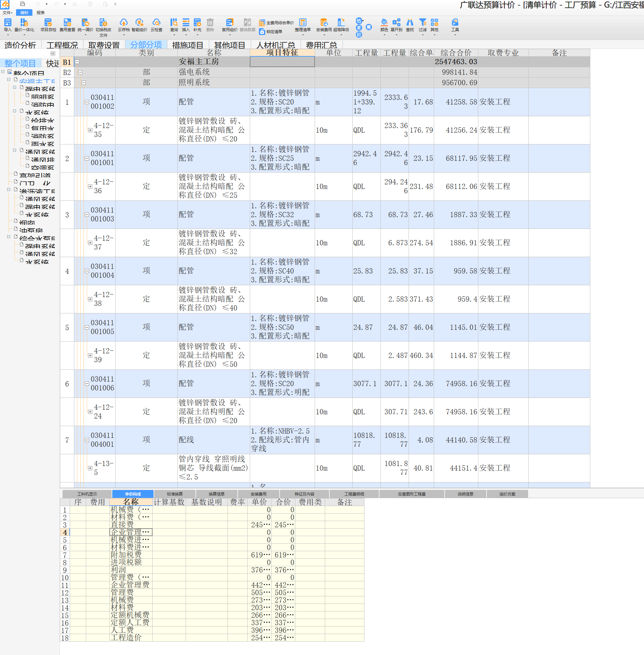Screen dimensions: 644x655
Task: Collapse the B2 强电系统 row
Action: (x=81, y=72)
